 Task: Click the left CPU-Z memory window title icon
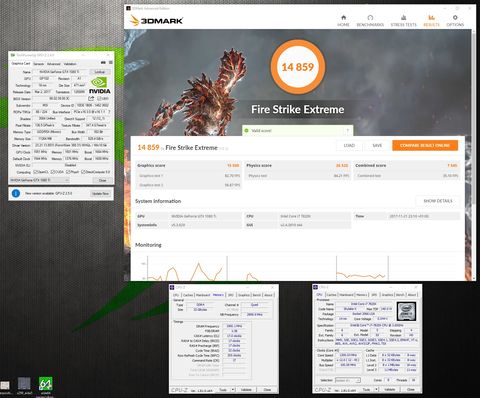(x=172, y=287)
